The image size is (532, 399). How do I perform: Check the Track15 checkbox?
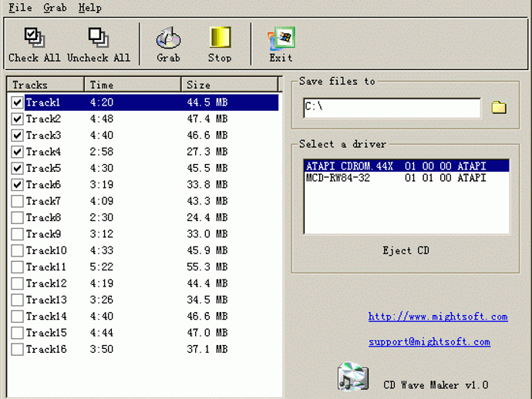(17, 333)
